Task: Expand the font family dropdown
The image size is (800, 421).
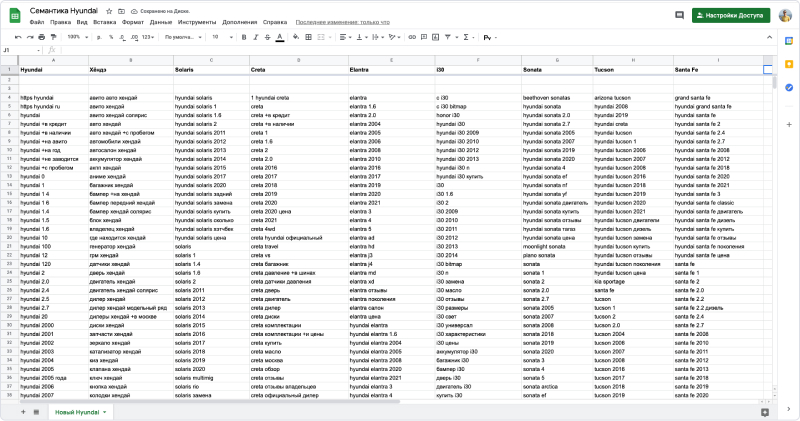Action: pyautogui.click(x=182, y=37)
